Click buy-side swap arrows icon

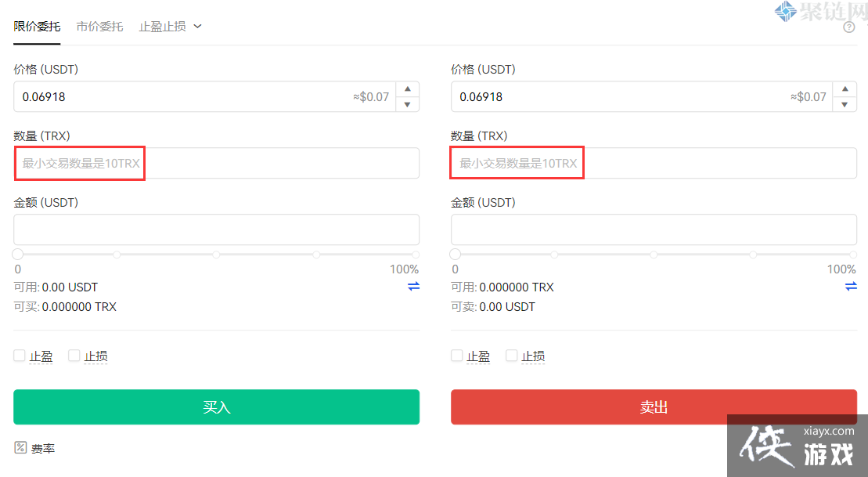pos(413,287)
